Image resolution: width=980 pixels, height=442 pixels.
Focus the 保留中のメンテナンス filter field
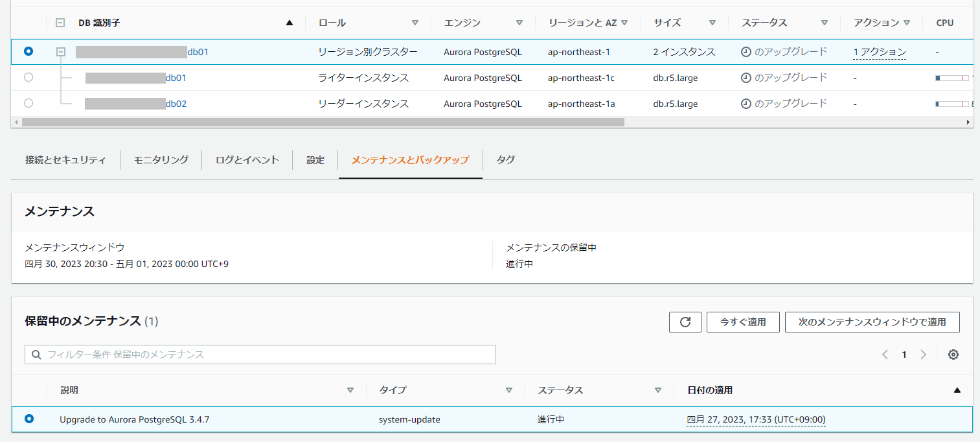coord(260,355)
